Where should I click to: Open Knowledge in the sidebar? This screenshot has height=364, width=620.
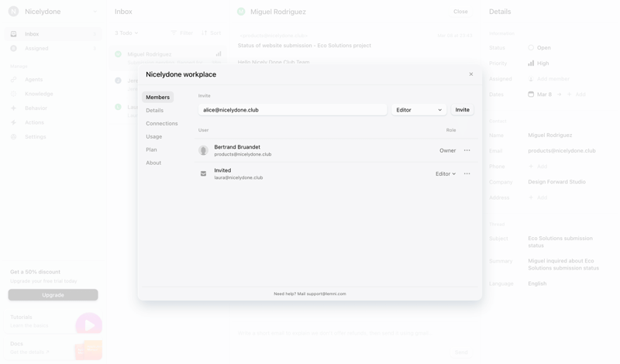click(x=53, y=94)
